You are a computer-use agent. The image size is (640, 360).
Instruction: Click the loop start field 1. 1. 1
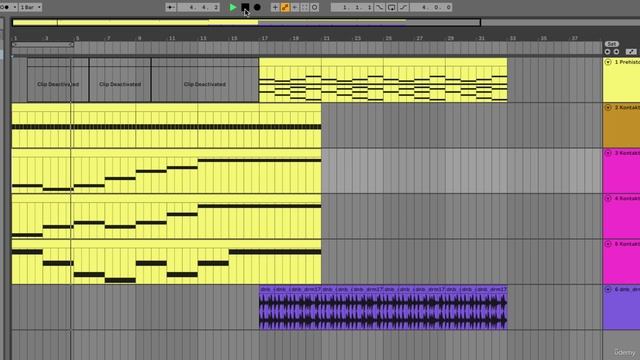[352, 7]
